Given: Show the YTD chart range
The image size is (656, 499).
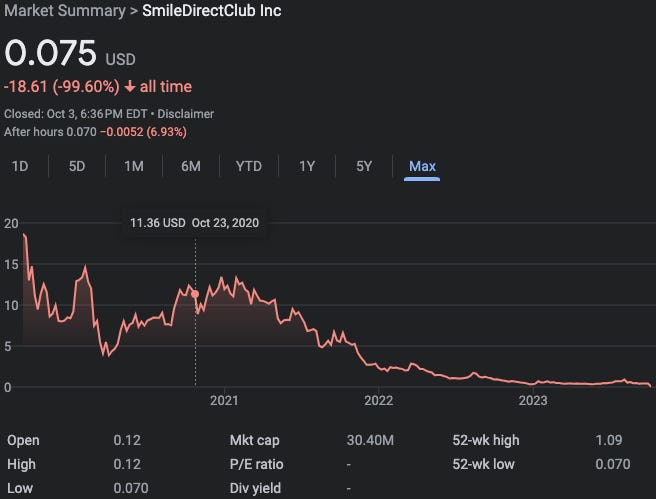Looking at the screenshot, I should pos(249,166).
